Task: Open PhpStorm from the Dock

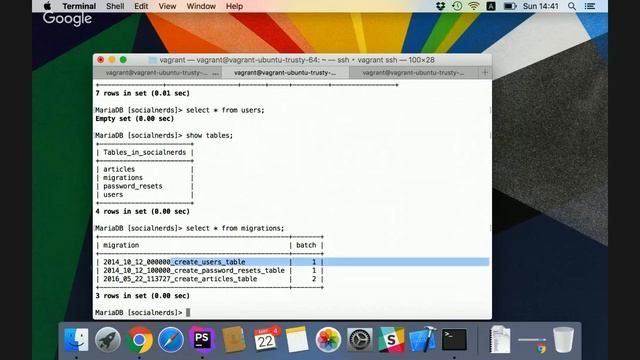Action: [x=202, y=340]
